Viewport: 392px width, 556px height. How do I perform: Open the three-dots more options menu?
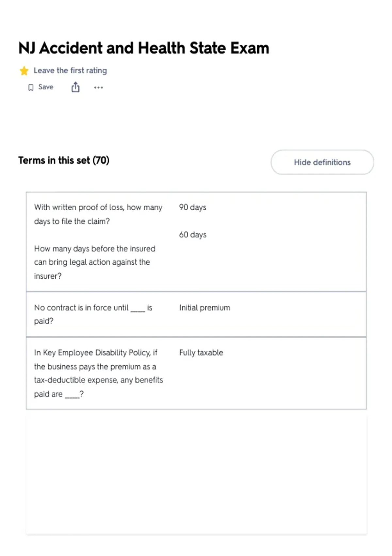click(x=98, y=87)
